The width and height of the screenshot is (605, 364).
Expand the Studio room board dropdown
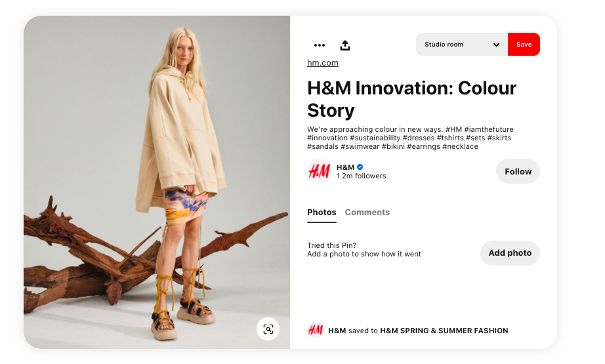click(461, 45)
